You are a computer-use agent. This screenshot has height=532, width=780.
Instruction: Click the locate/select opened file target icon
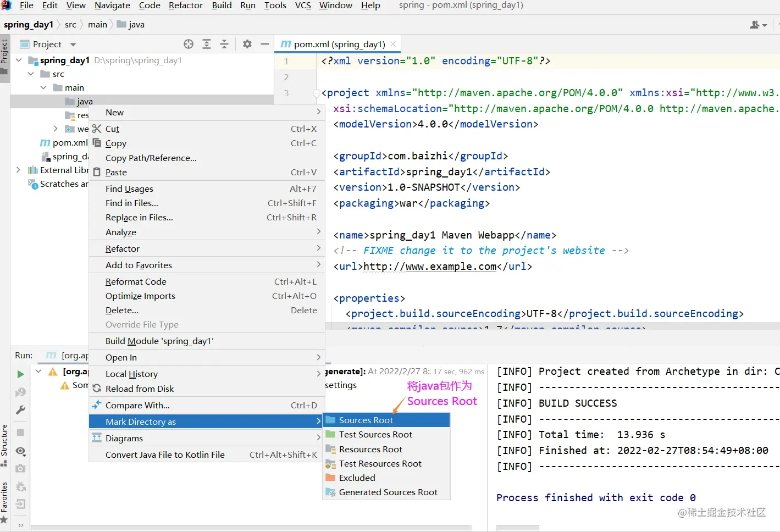click(x=189, y=44)
